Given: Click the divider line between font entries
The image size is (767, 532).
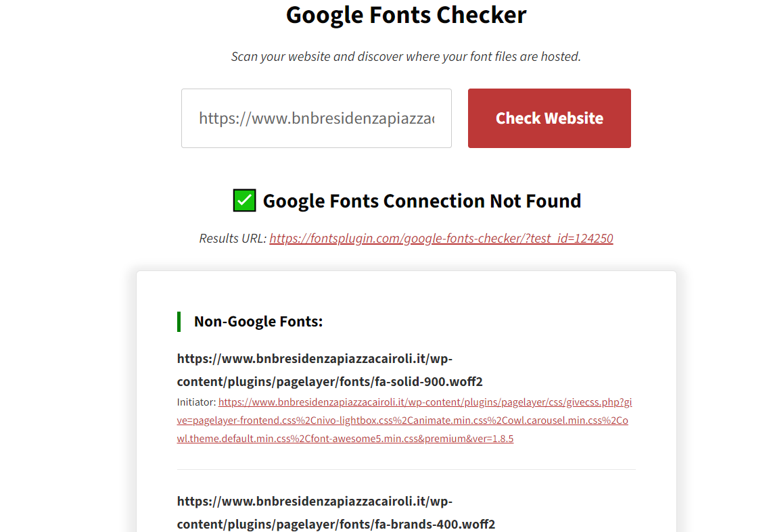Looking at the screenshot, I should tap(406, 469).
